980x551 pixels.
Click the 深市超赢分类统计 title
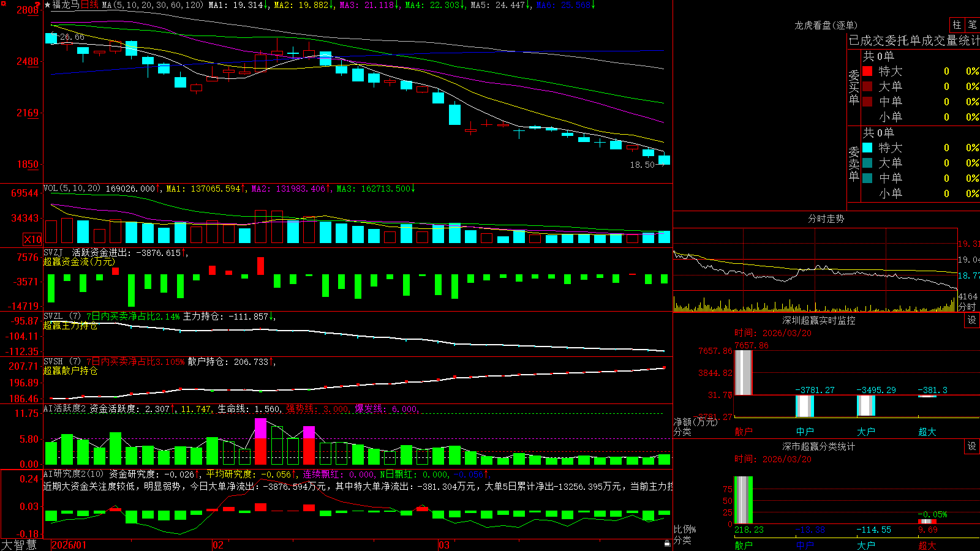819,446
